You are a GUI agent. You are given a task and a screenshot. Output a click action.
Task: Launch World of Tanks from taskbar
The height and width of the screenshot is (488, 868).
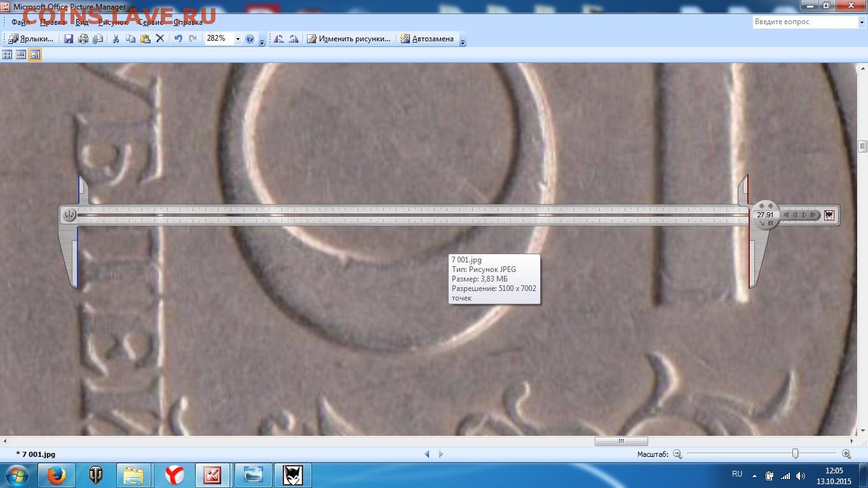[x=96, y=475]
